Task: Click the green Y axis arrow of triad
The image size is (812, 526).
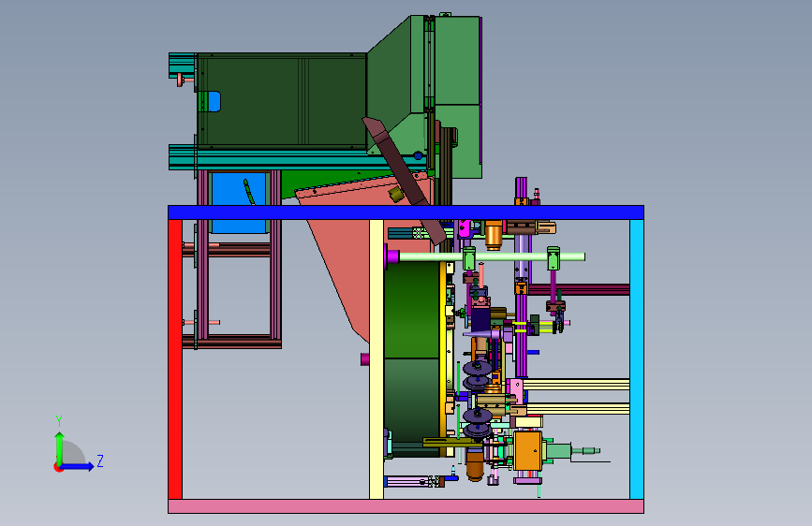Action: 60,447
